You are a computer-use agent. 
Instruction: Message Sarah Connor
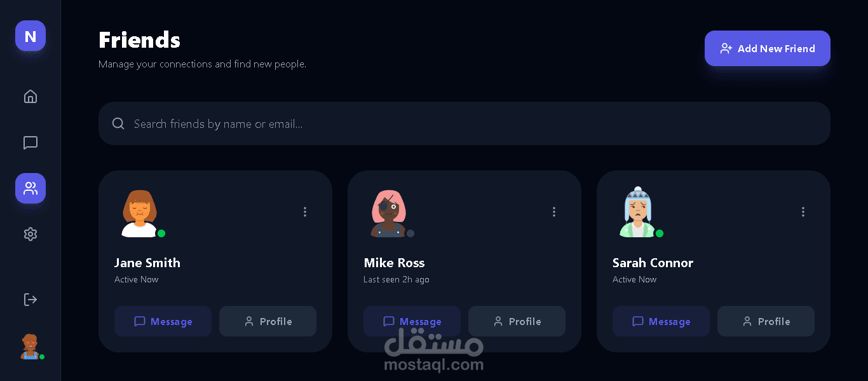(x=661, y=321)
